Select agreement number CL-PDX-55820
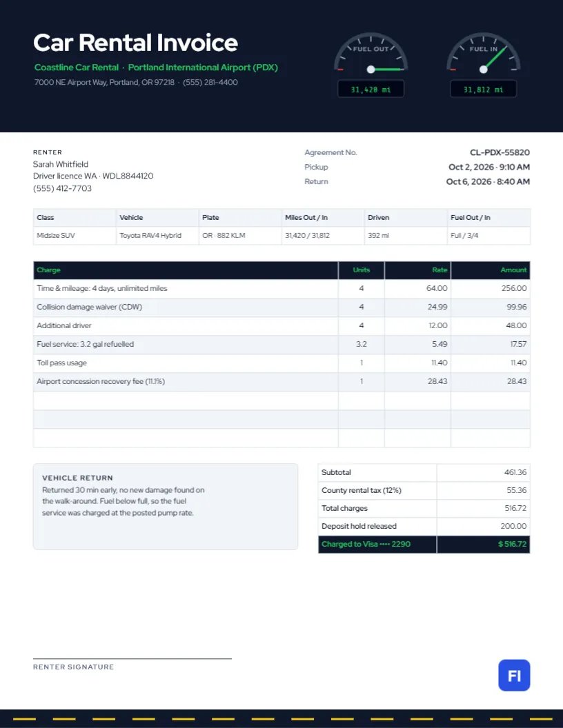Viewport: 563px width, 728px height. click(500, 152)
